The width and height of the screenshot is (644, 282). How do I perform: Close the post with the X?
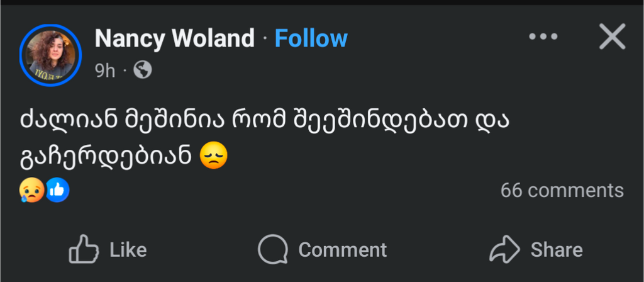click(612, 38)
